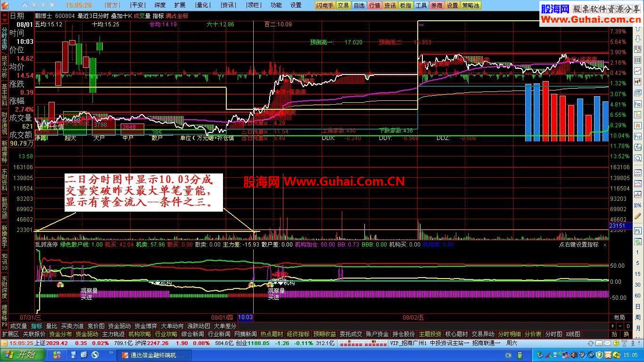Select the 基本资料 left sidebar tab
The width and height of the screenshot is (644, 362).
(4, 95)
